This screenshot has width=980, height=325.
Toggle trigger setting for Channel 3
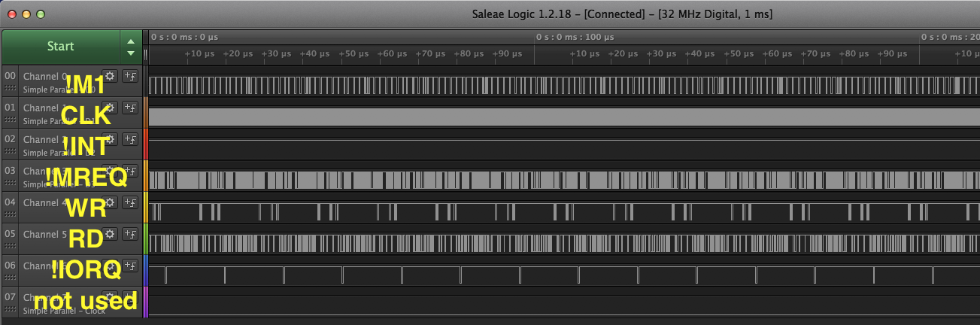(x=130, y=171)
